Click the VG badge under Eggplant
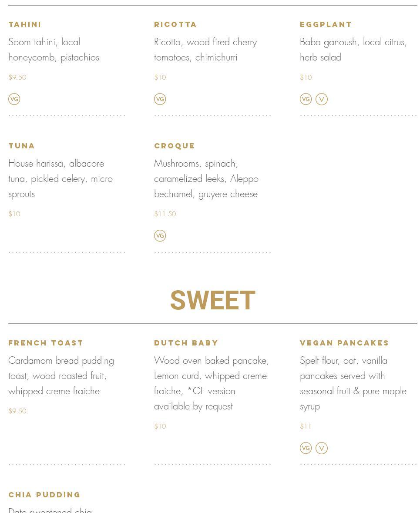420x513 pixels. pos(306,99)
